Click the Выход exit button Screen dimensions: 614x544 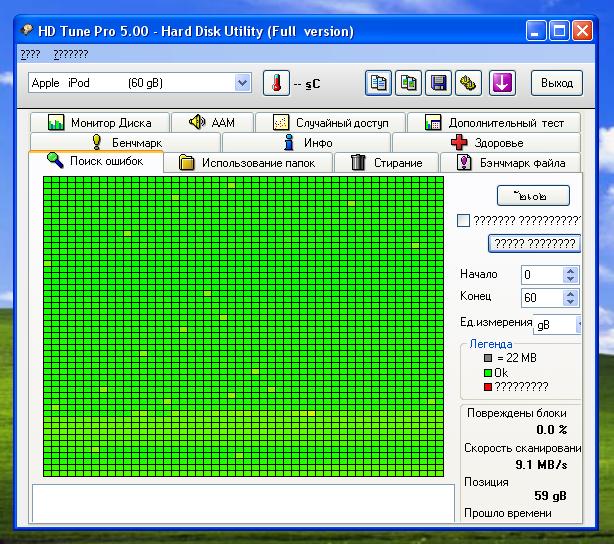point(557,83)
